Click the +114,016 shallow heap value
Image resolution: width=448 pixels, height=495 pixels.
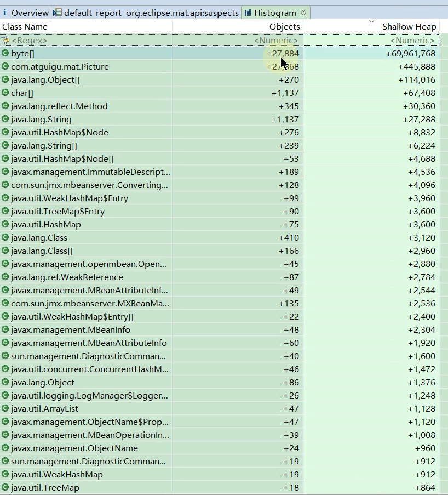click(417, 79)
